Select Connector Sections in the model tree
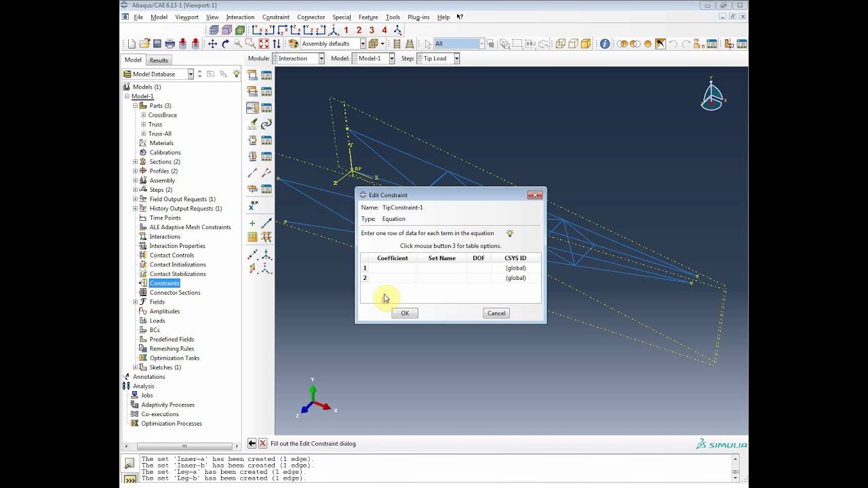Viewport: 868px width, 488px height. [x=175, y=293]
